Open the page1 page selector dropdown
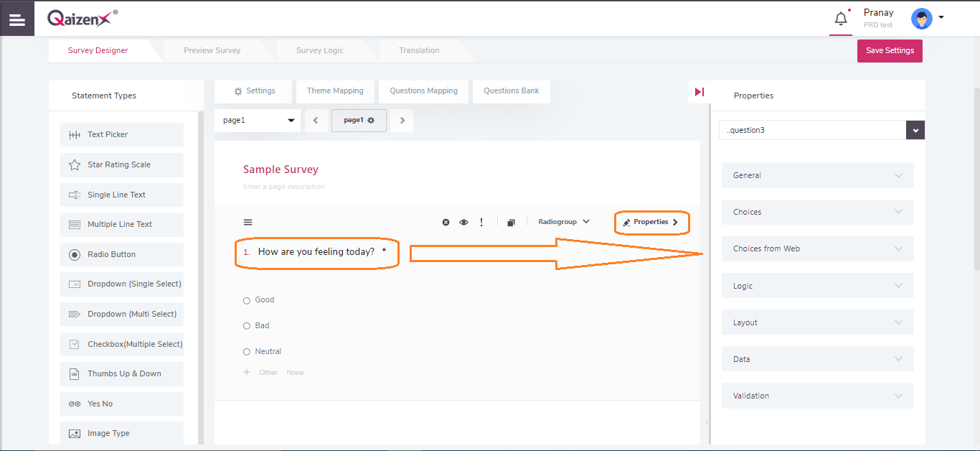The image size is (980, 451). pos(258,121)
